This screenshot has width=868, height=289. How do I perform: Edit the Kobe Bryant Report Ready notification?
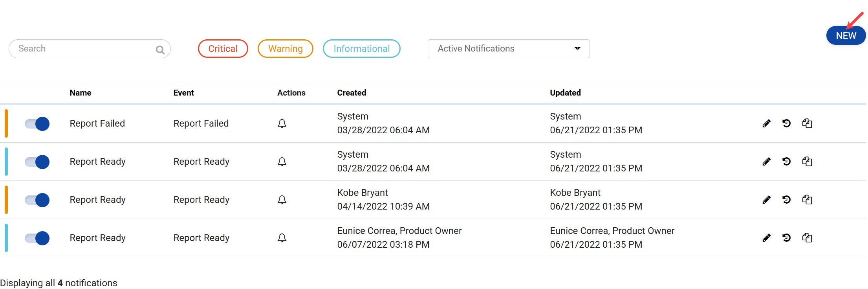click(x=766, y=200)
